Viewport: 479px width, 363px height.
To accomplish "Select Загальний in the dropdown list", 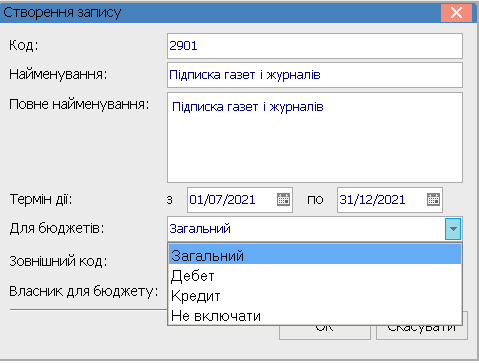I will point(315,255).
